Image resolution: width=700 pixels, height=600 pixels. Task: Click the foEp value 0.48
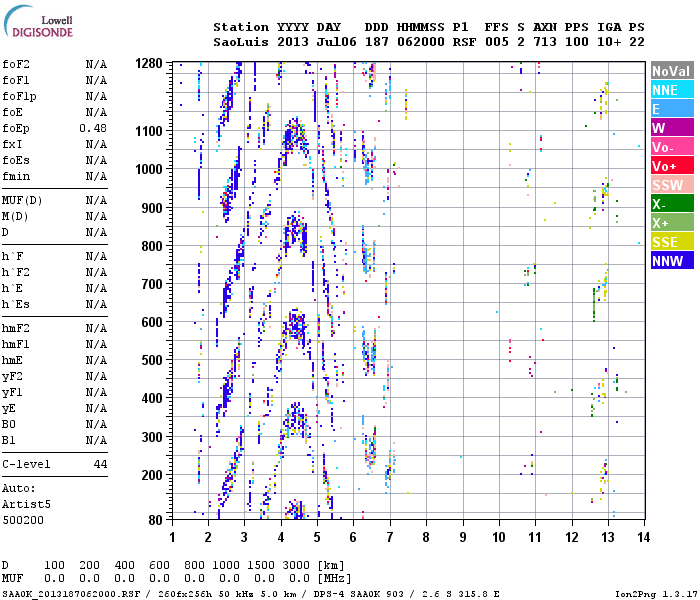[93, 128]
